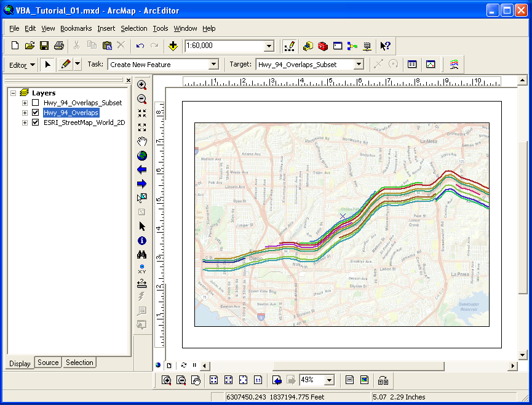Open the Bookmarks menu
Viewport: 532px width, 405px height.
tap(76, 28)
